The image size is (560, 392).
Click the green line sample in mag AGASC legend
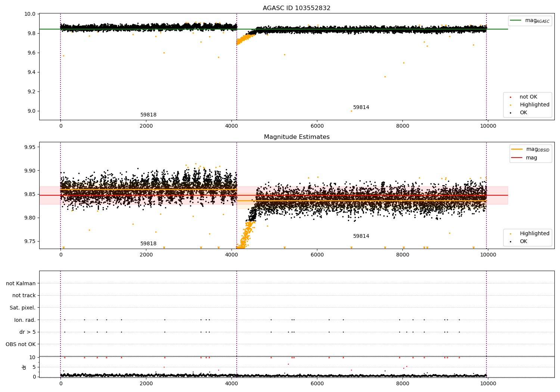click(516, 21)
